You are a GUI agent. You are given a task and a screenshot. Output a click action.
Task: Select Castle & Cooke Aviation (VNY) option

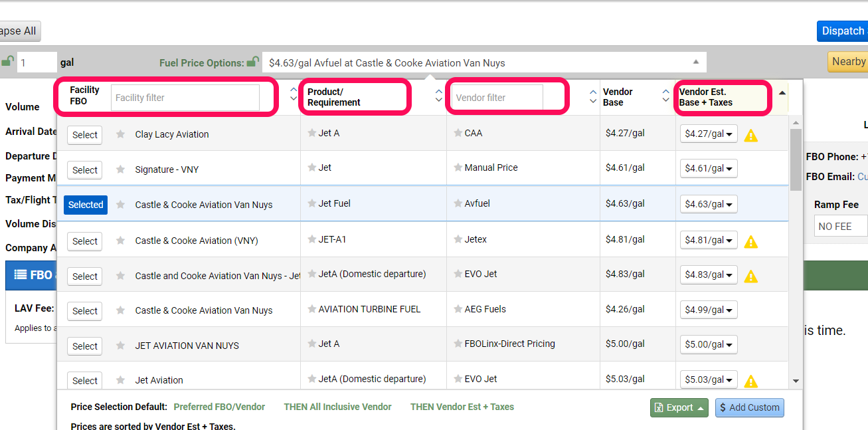[85, 241]
